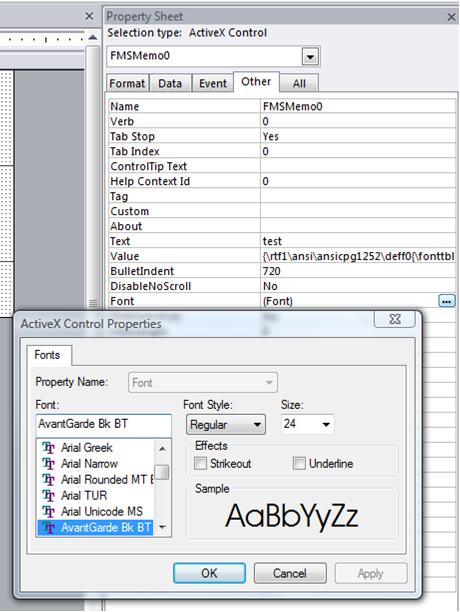
Task: Select Arial Greek in font list
Action: click(87, 447)
